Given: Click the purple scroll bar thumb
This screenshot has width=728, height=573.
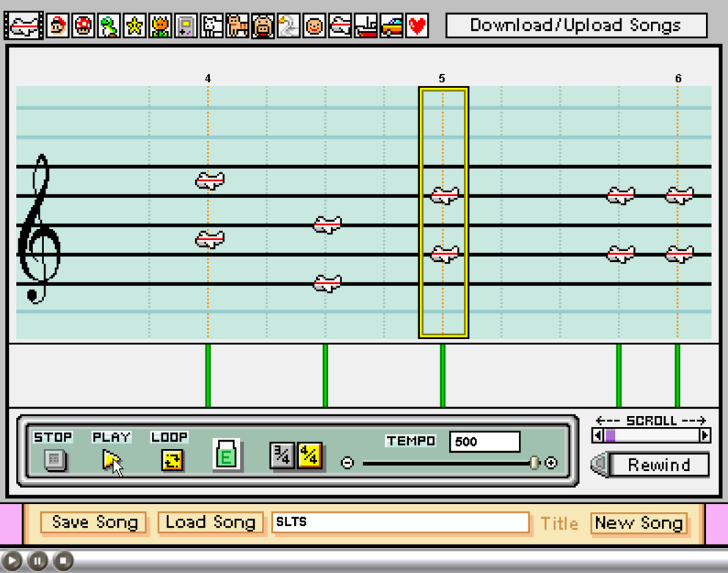Looking at the screenshot, I should pyautogui.click(x=610, y=436).
